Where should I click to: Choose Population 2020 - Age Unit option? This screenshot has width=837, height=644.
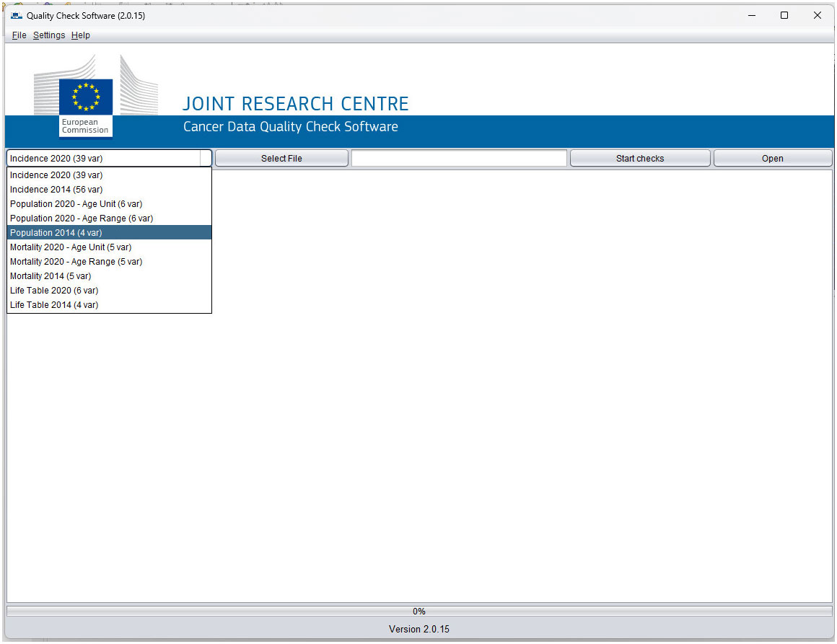[x=109, y=204]
